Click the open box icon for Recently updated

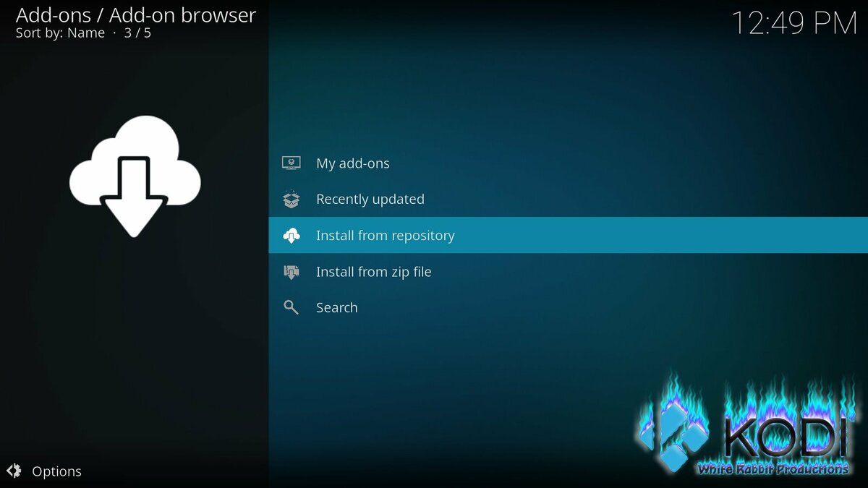291,200
